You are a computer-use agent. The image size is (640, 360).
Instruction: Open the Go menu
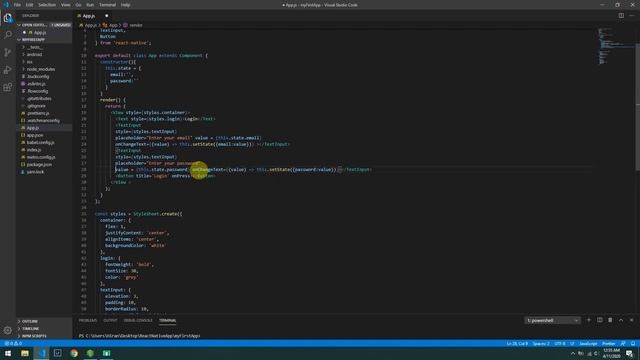pyautogui.click(x=78, y=5)
